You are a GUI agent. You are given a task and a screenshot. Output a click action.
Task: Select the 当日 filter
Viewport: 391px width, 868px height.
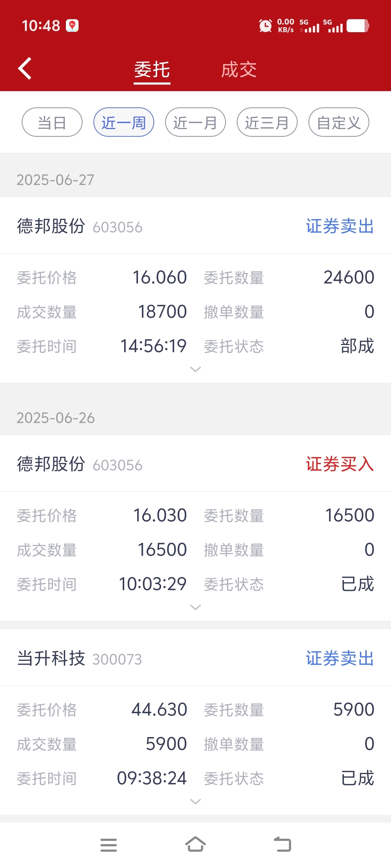52,122
